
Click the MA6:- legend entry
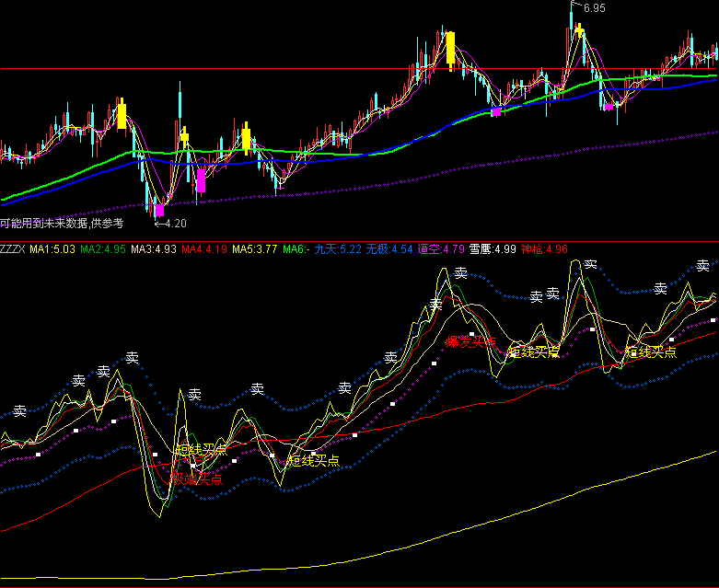pos(296,249)
